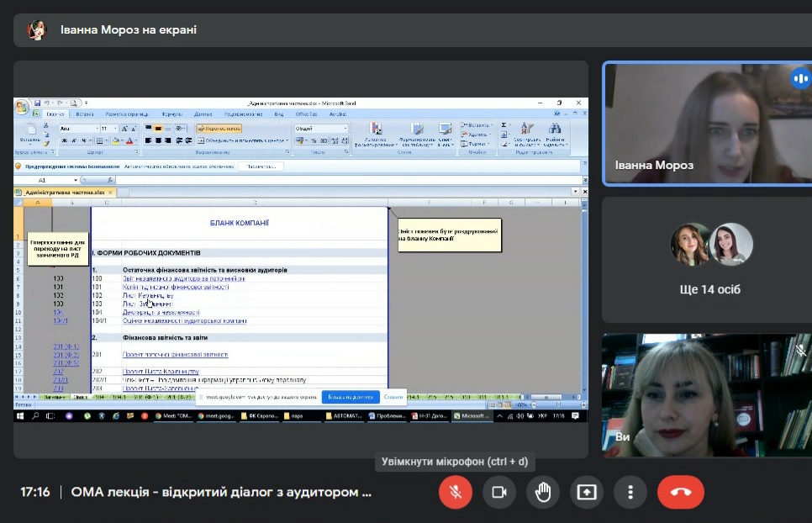Click the Format Painter brush icon
This screenshot has width=812, height=523.
[x=46, y=143]
